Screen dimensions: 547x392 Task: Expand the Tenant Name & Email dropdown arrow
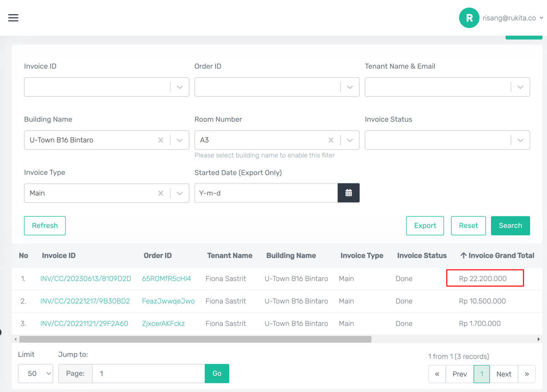pyautogui.click(x=521, y=87)
